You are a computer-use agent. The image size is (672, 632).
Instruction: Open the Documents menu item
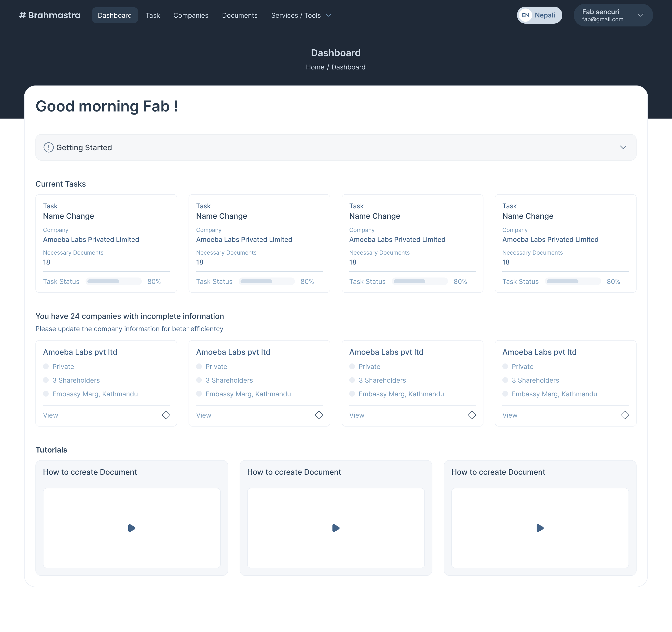[x=239, y=15]
